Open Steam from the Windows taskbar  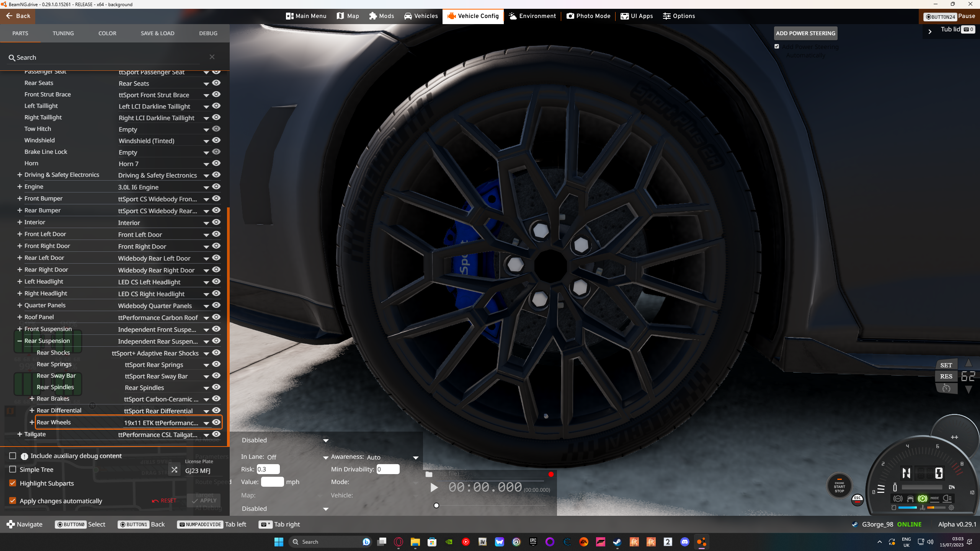617,542
